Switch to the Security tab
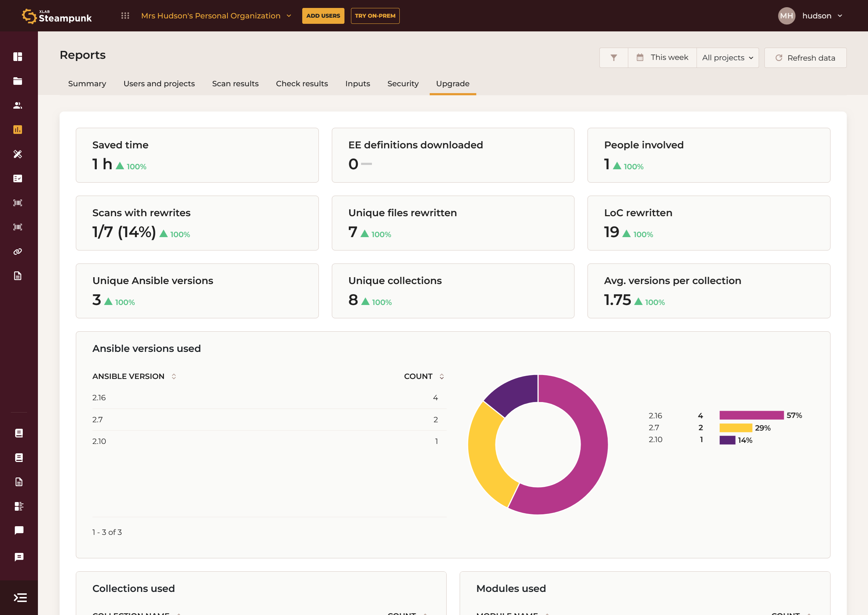The height and width of the screenshot is (615, 868). [403, 84]
